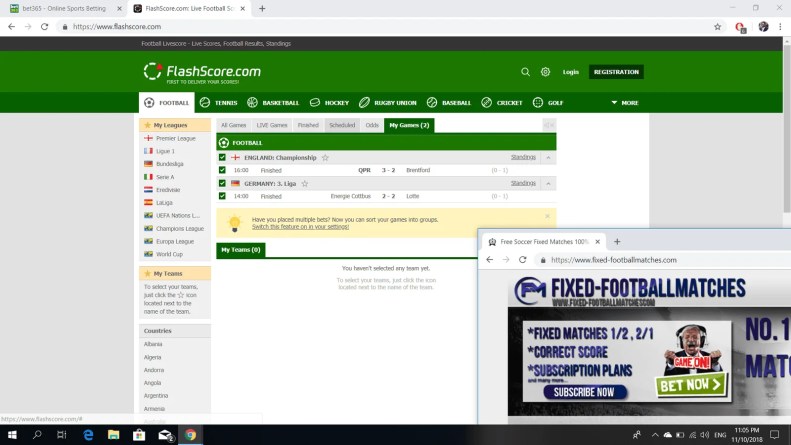
Task: Click the Chrome profile avatar icon
Action: tap(763, 27)
